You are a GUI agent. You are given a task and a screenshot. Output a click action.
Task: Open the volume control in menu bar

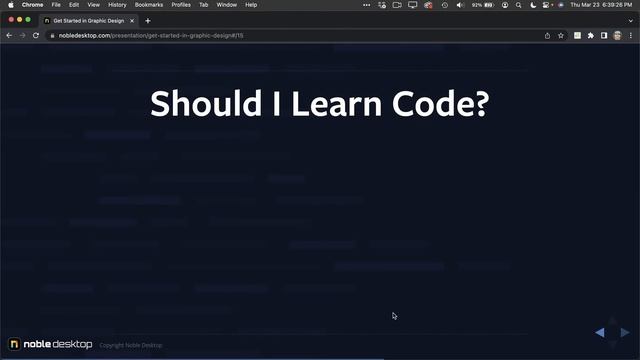[x=460, y=5]
